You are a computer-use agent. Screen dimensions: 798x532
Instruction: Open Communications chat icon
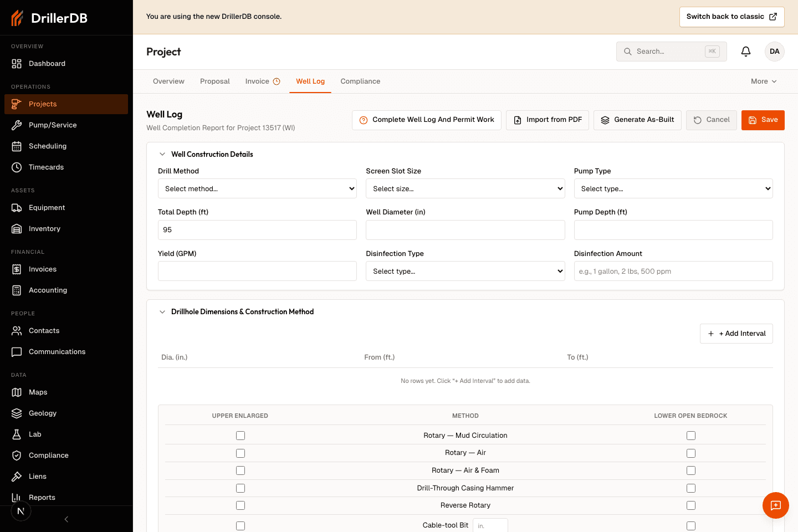tap(17, 352)
